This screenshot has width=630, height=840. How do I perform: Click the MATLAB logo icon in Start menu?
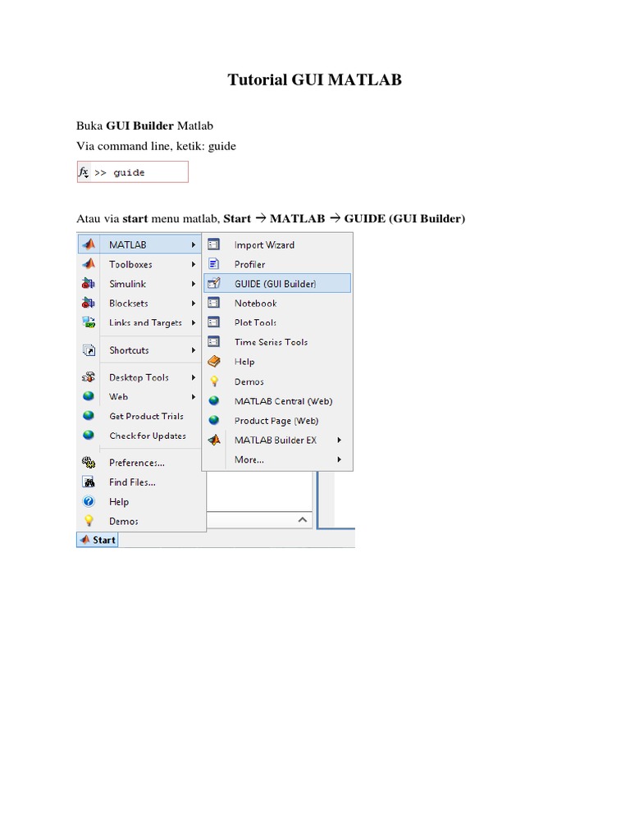(x=89, y=244)
